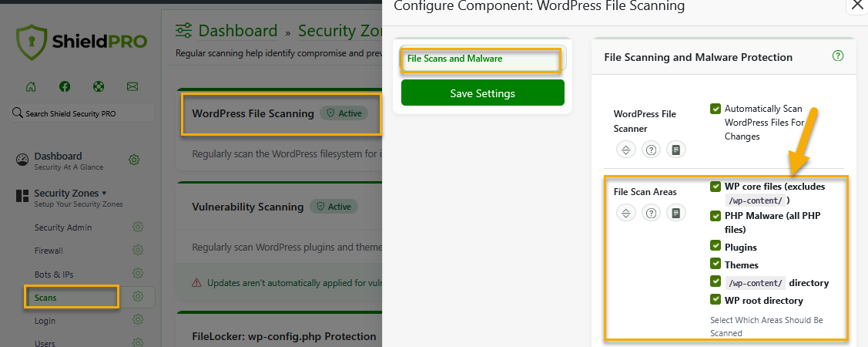Open Dashboard gear settings icon

[x=134, y=160]
